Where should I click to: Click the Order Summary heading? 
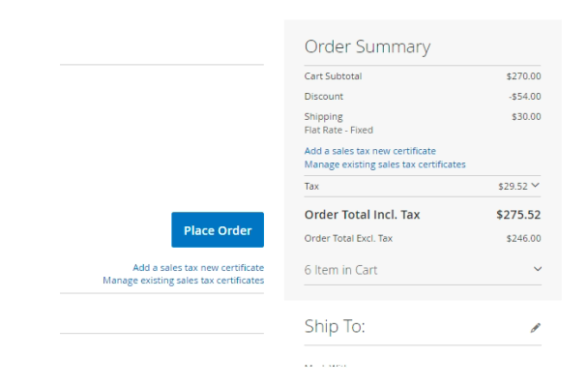[367, 46]
